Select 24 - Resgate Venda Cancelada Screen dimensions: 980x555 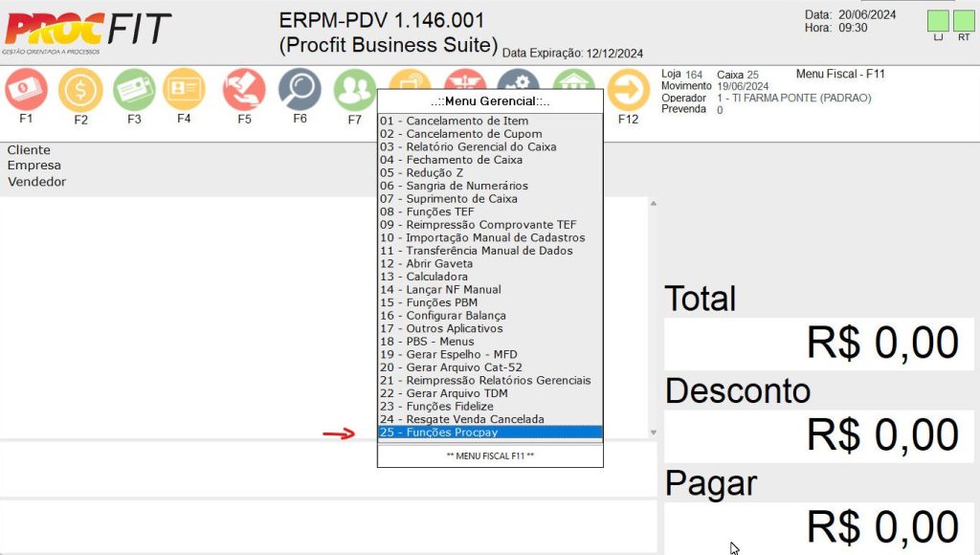tap(490, 419)
